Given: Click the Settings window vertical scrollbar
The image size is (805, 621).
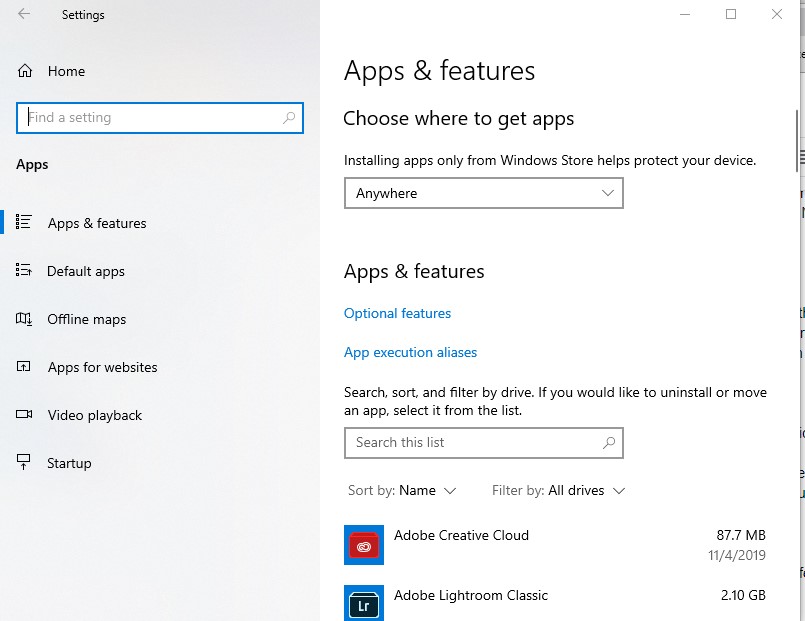Looking at the screenshot, I should tap(797, 141).
